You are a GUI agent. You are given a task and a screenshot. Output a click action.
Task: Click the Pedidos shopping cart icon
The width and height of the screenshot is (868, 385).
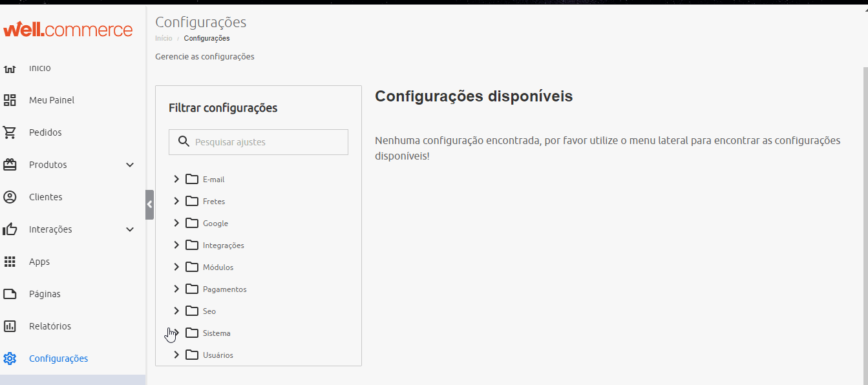(10, 132)
